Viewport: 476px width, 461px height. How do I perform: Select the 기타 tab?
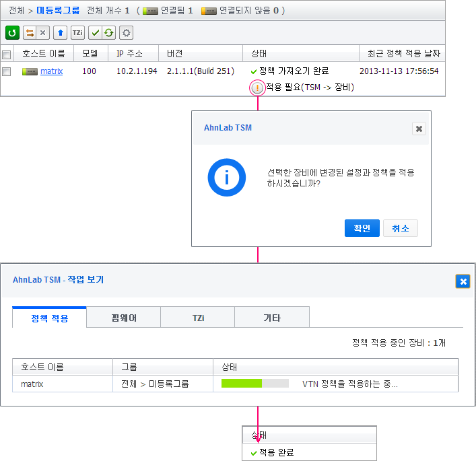(x=271, y=318)
